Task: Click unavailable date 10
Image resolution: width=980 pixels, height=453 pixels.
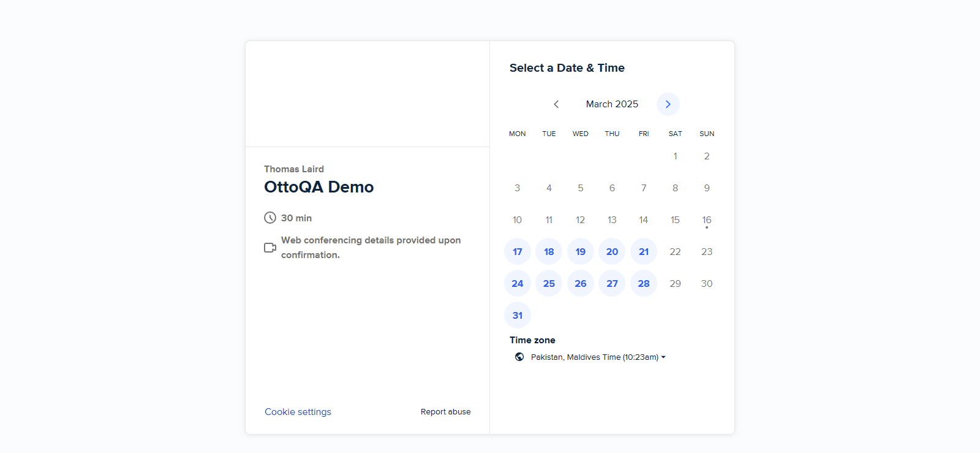Action: pyautogui.click(x=518, y=219)
